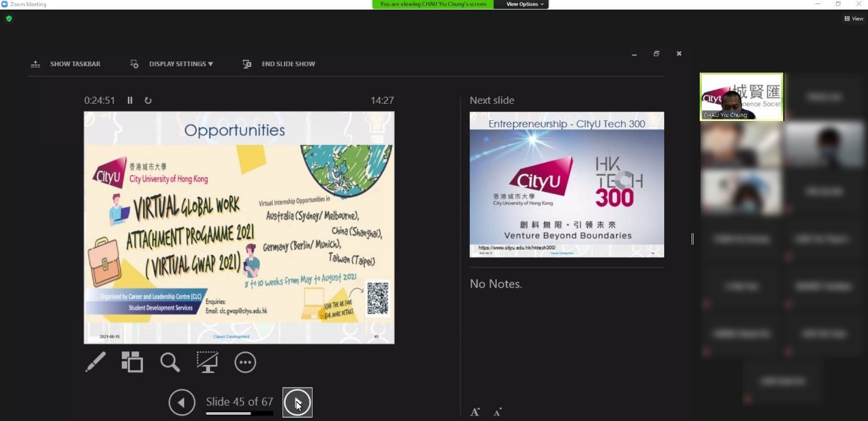Expand the Display Settings dropdown
868x421 pixels.
click(x=172, y=64)
